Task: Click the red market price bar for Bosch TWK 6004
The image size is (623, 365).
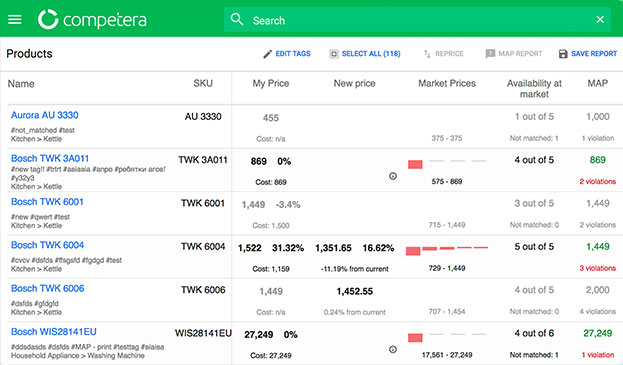Action: point(413,251)
